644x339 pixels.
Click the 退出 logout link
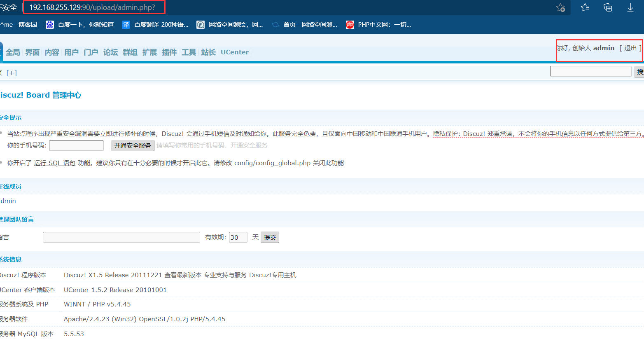[x=630, y=48]
